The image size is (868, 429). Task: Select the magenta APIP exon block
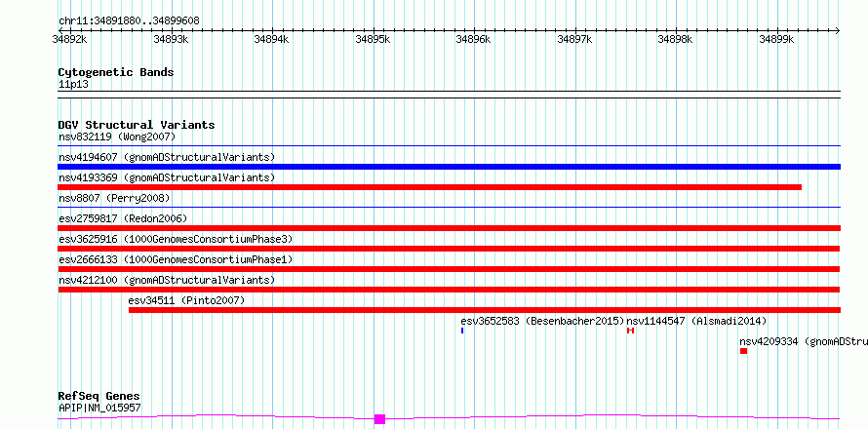tap(379, 419)
